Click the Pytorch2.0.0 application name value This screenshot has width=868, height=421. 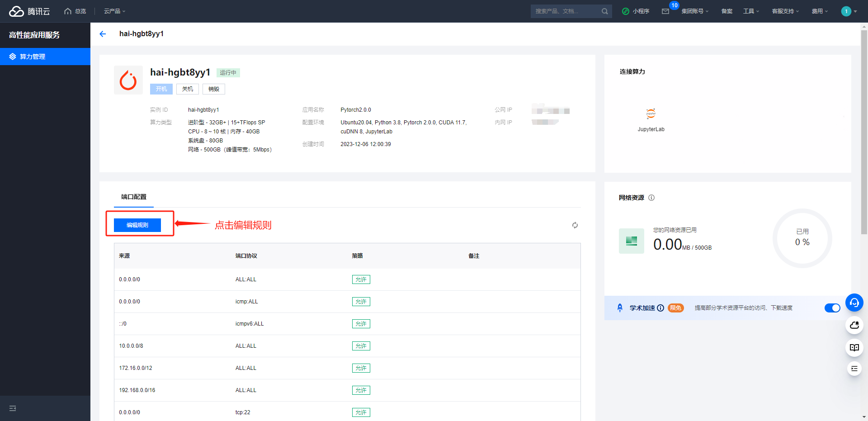[356, 110]
